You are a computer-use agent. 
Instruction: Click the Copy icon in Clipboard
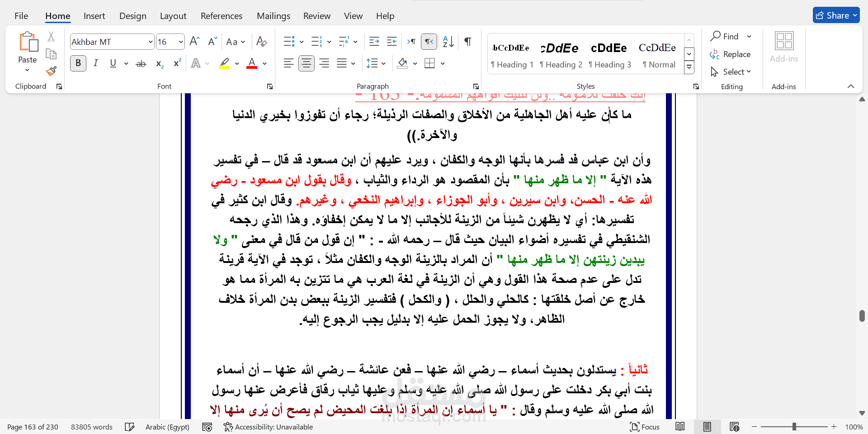pos(51,54)
